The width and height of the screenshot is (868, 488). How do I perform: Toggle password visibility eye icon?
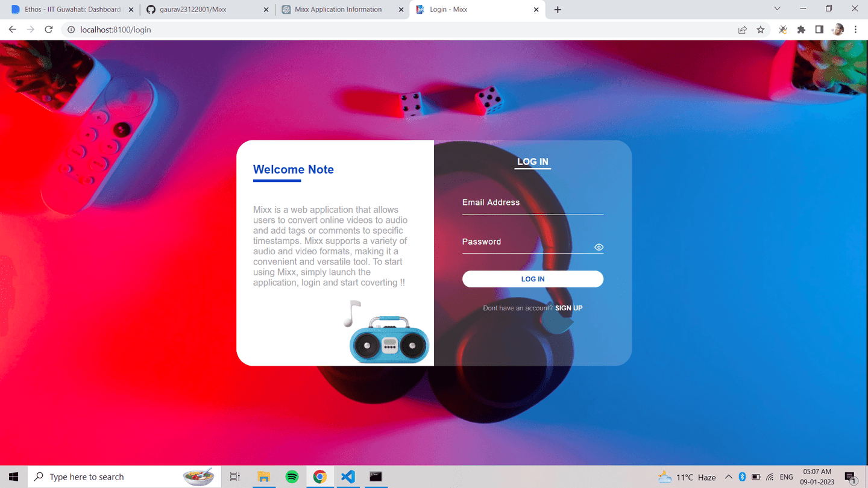click(x=599, y=247)
